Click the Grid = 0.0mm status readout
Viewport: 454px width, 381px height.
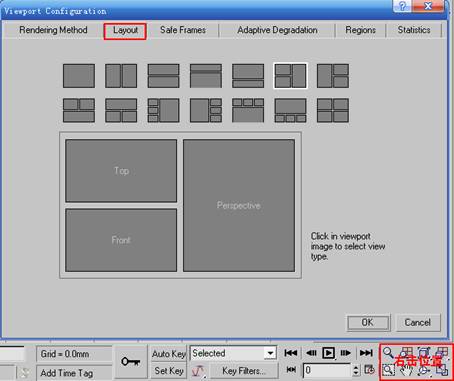click(x=74, y=354)
